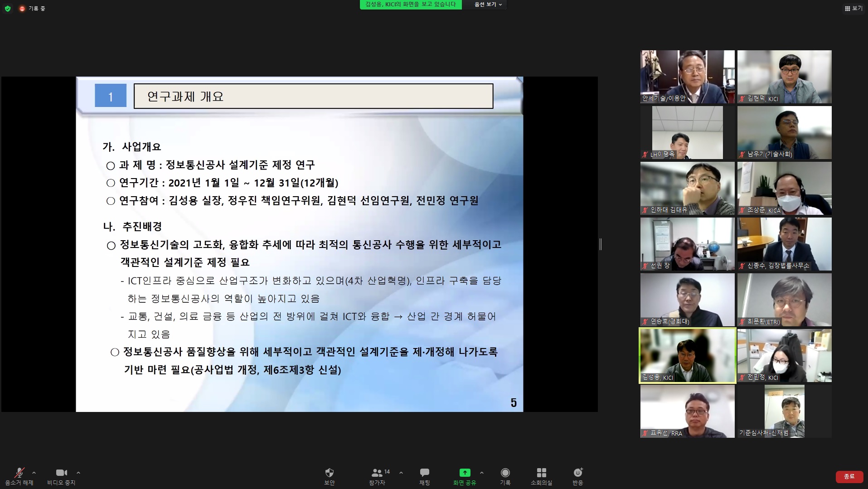Viewport: 868px width, 489px height.
Task: Expand the arrow next to 참가자
Action: 401,473
